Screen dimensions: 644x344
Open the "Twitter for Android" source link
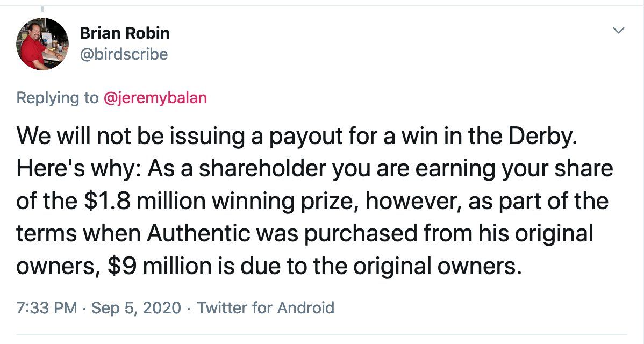266,308
